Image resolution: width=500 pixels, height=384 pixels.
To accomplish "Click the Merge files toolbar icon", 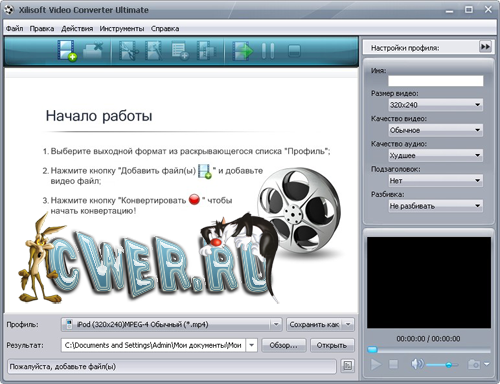I will point(206,51).
